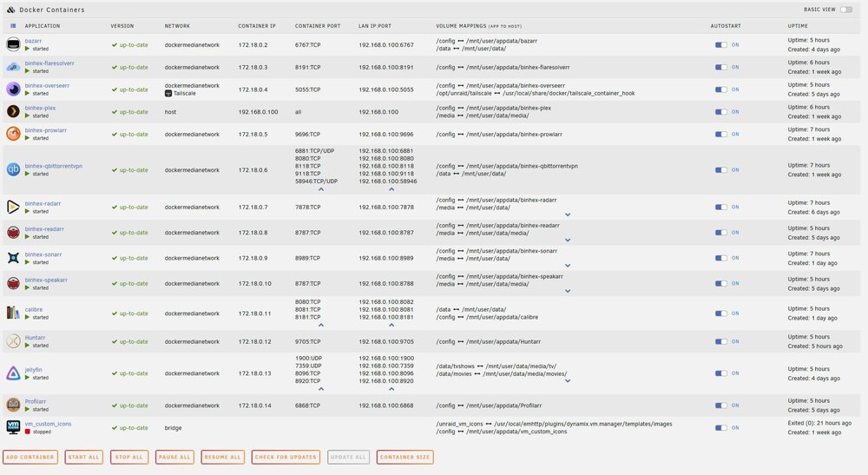
Task: Collapse jellyfin LAN IP:port list
Action: point(391,389)
